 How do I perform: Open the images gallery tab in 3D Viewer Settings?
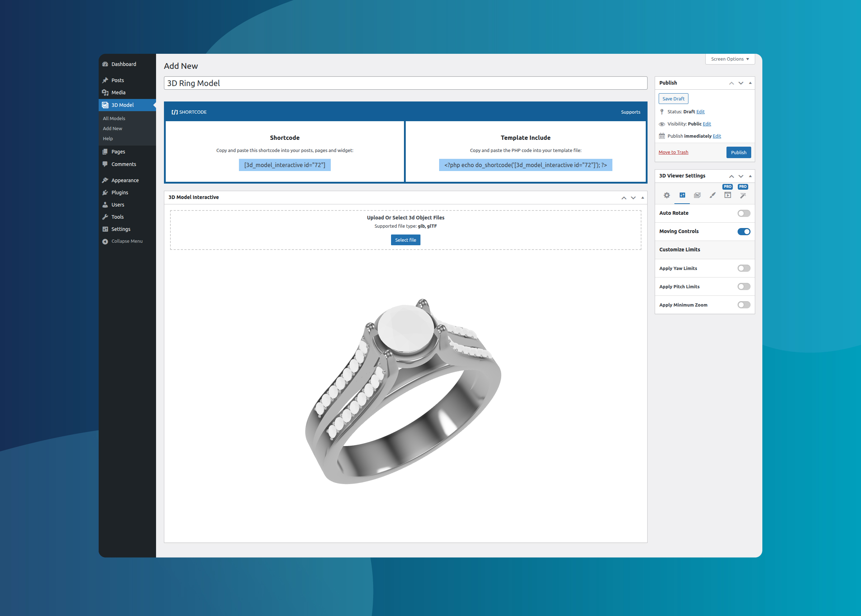click(x=697, y=195)
